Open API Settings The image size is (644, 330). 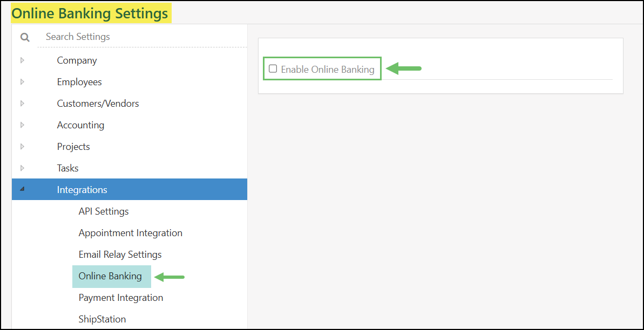(104, 211)
